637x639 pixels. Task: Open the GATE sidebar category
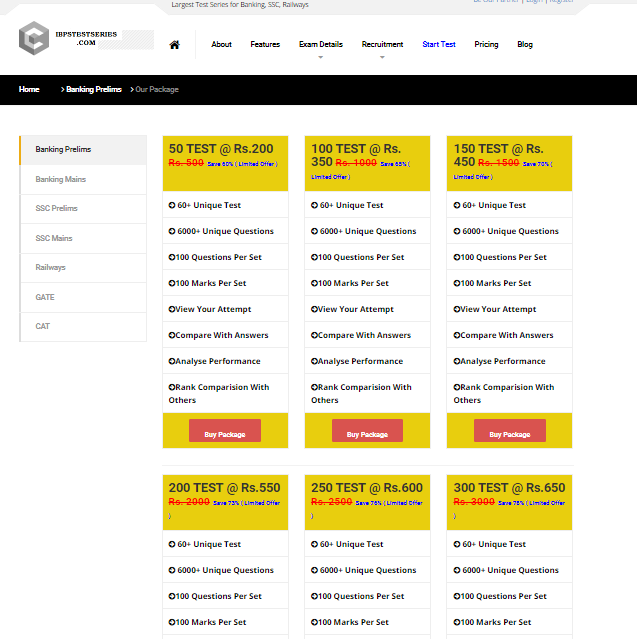coord(45,297)
